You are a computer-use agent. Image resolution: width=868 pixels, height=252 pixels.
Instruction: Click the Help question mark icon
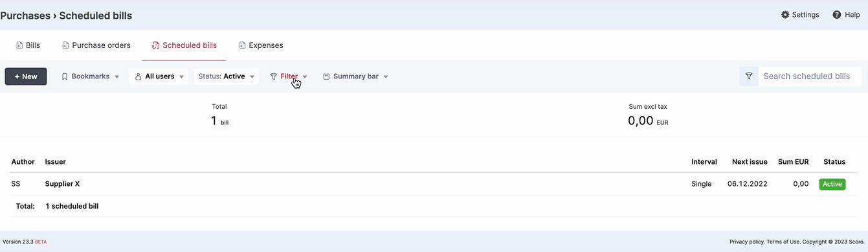837,14
